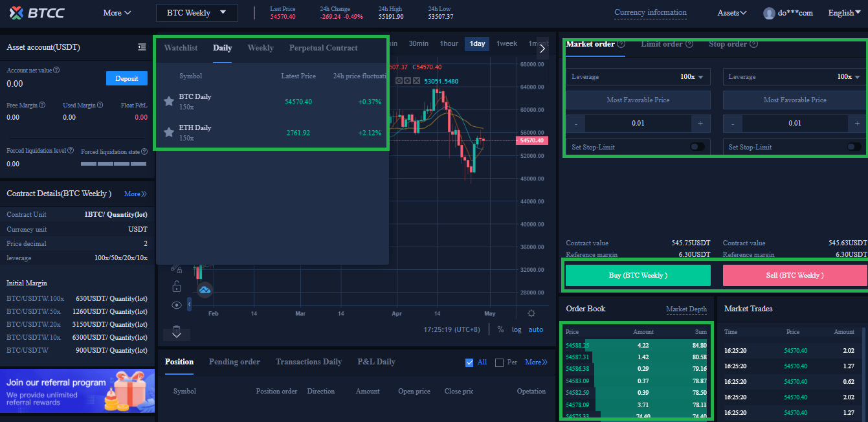Click buy-side Most Favorable Price button
This screenshot has width=868, height=422.
pyautogui.click(x=638, y=100)
